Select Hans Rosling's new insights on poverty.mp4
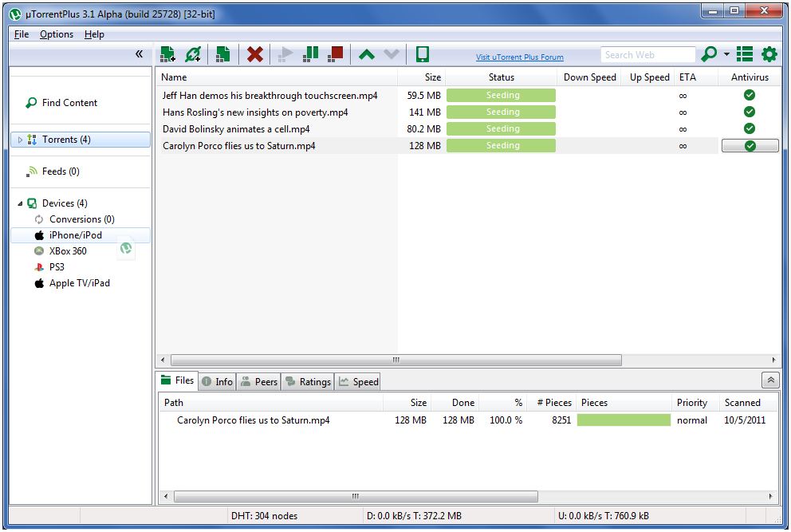This screenshot has width=791, height=532. pyautogui.click(x=255, y=112)
